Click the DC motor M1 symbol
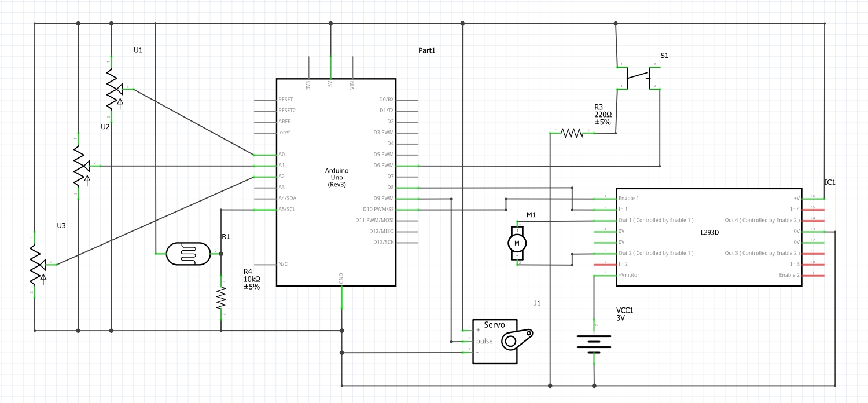Image resolution: width=868 pixels, height=403 pixels. [x=517, y=243]
